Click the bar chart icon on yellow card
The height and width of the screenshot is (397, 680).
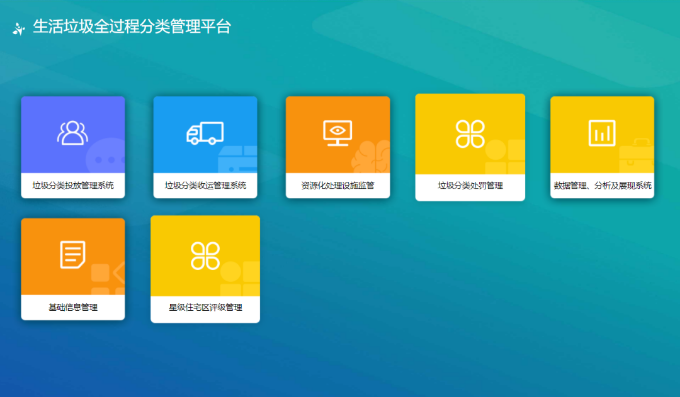click(602, 133)
